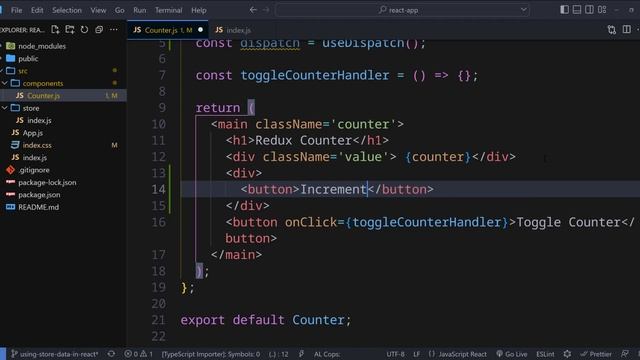
Task: Collapse the store folder
Action: pyautogui.click(x=31, y=108)
